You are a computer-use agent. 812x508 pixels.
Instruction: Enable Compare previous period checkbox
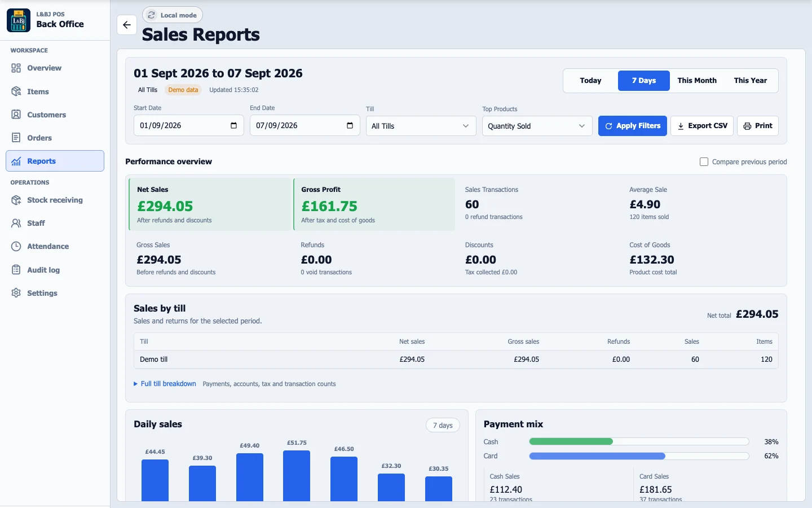(704, 162)
